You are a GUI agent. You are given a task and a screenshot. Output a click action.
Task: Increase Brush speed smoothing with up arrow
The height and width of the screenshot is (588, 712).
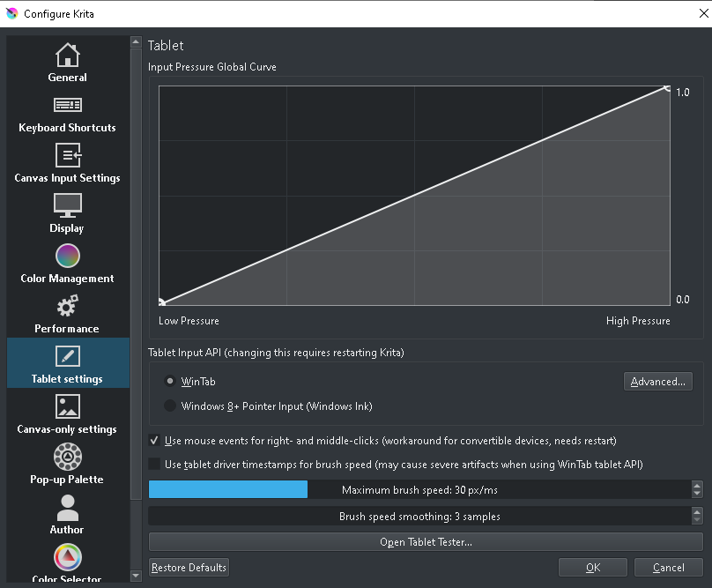click(x=697, y=511)
